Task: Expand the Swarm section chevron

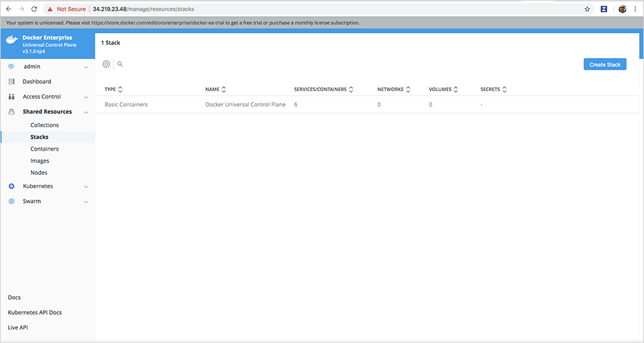Action: click(86, 202)
